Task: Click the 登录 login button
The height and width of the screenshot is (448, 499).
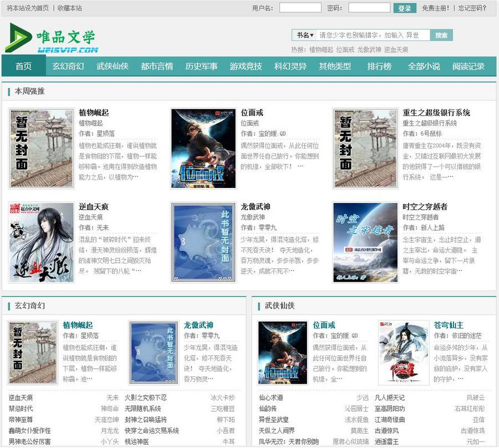Action: 405,7
